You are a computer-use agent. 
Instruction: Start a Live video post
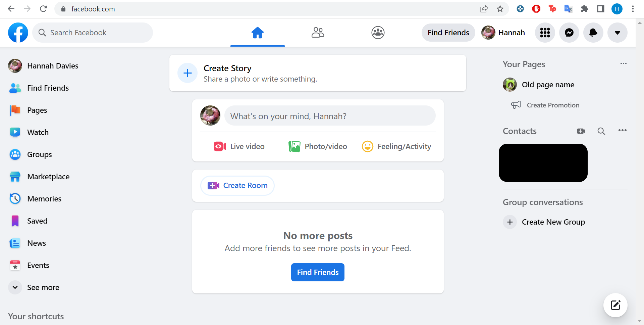[239, 146]
